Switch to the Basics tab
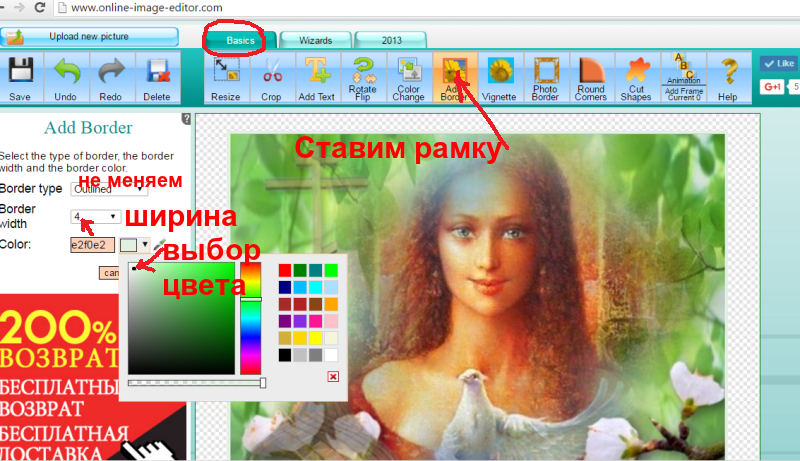 [x=240, y=40]
